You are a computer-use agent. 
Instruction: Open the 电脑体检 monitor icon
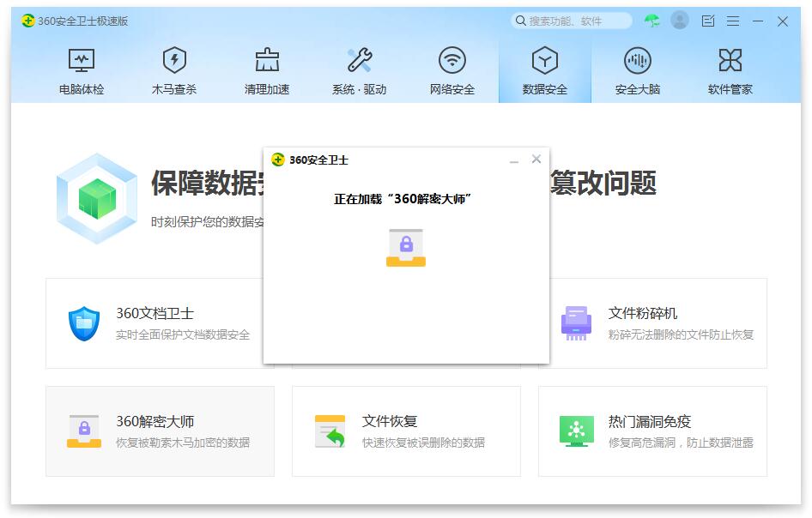(x=82, y=61)
